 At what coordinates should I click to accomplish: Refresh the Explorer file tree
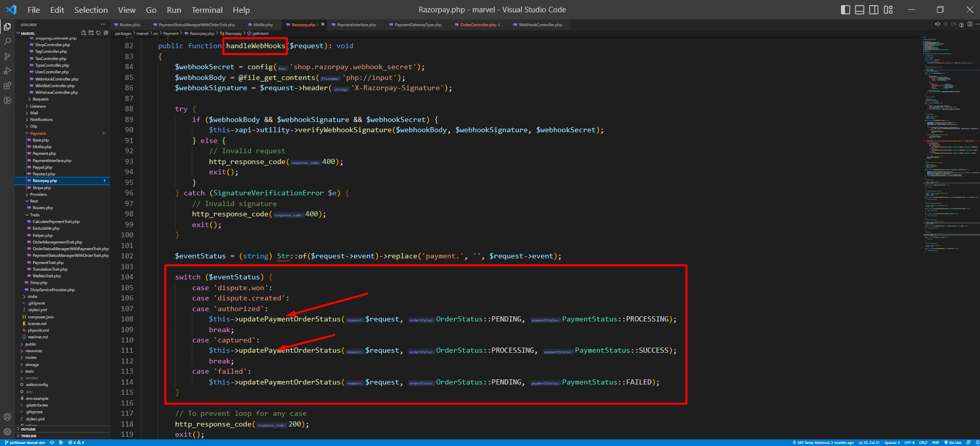click(x=98, y=33)
